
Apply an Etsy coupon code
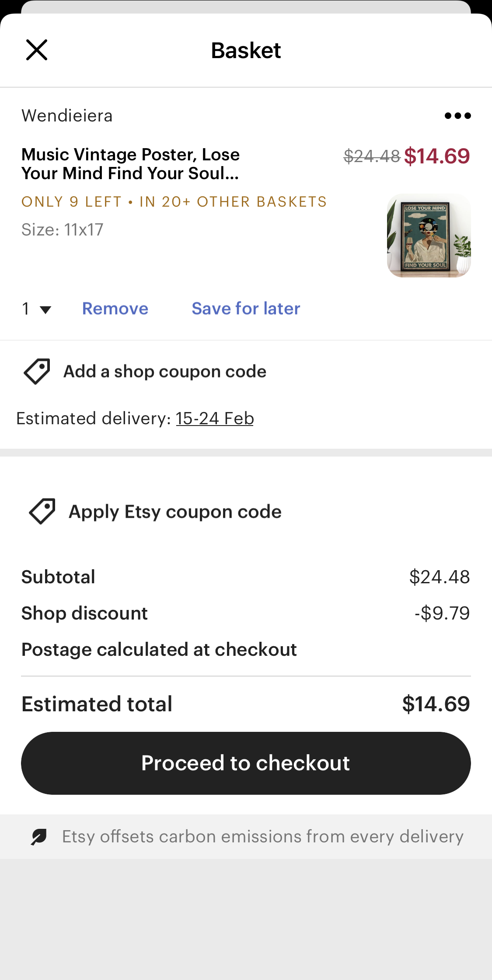(174, 511)
